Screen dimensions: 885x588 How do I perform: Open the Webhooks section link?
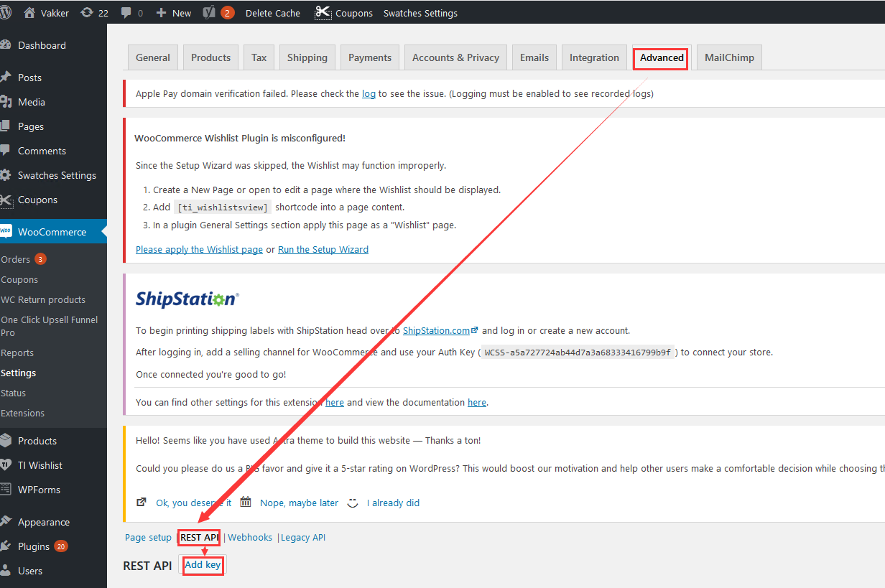click(x=250, y=537)
